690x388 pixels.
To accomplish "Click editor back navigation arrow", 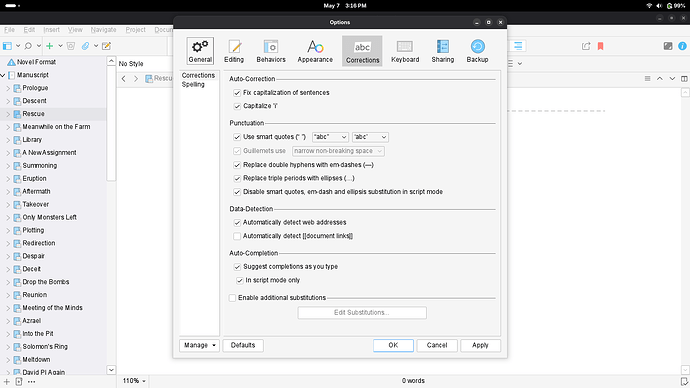I will (x=124, y=78).
